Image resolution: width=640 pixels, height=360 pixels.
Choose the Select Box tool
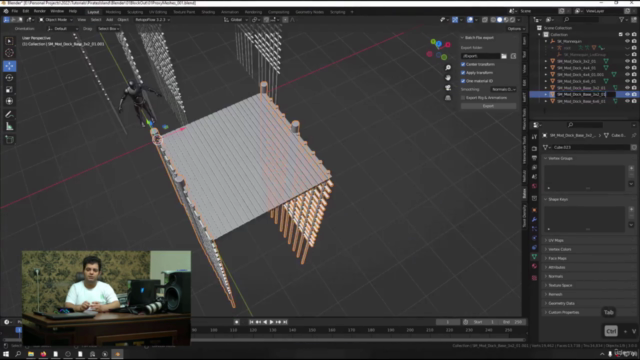point(9,41)
